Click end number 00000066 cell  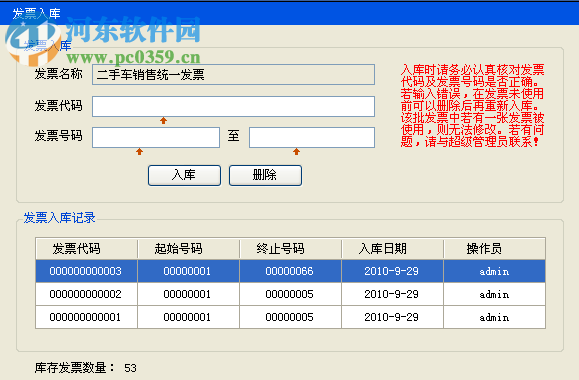(290, 271)
